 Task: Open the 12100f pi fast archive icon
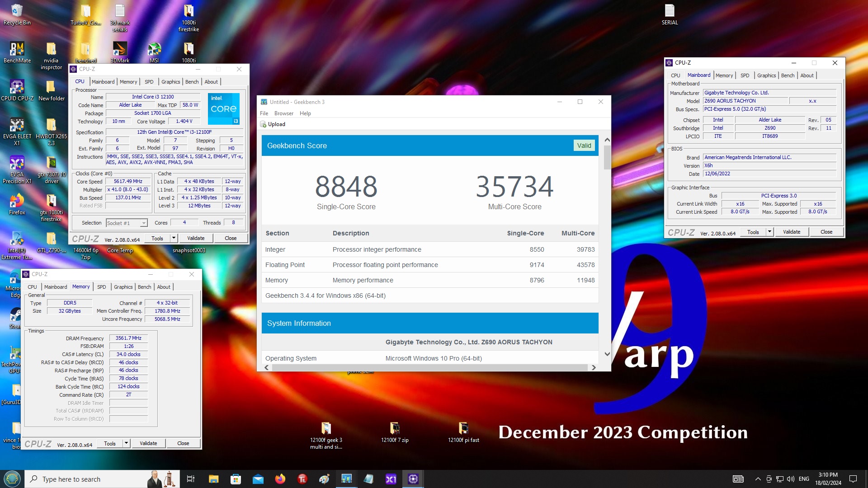(463, 432)
